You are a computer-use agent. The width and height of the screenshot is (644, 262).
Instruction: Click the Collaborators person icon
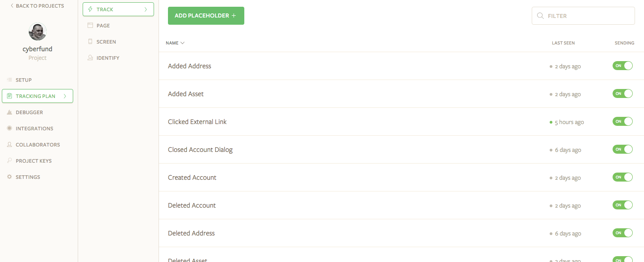click(x=9, y=145)
